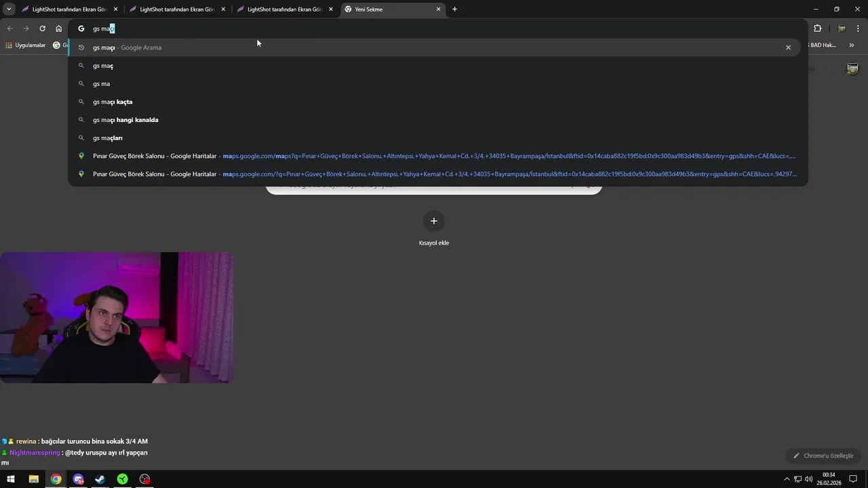Open a new tab with plus button
Screen dimensions: 868x488
454,9
